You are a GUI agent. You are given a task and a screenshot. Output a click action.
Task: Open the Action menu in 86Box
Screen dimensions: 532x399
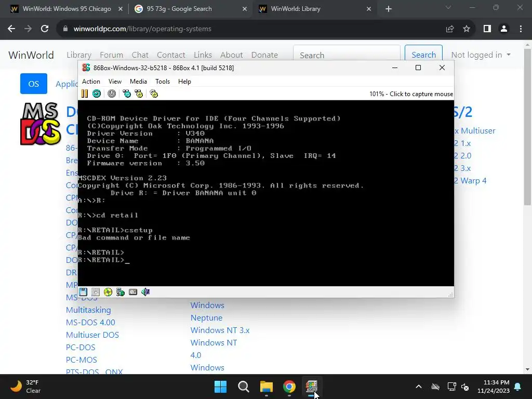point(91,82)
